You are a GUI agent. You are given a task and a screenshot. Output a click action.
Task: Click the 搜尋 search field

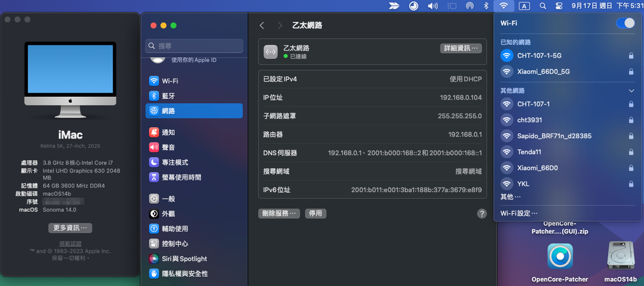tap(194, 46)
